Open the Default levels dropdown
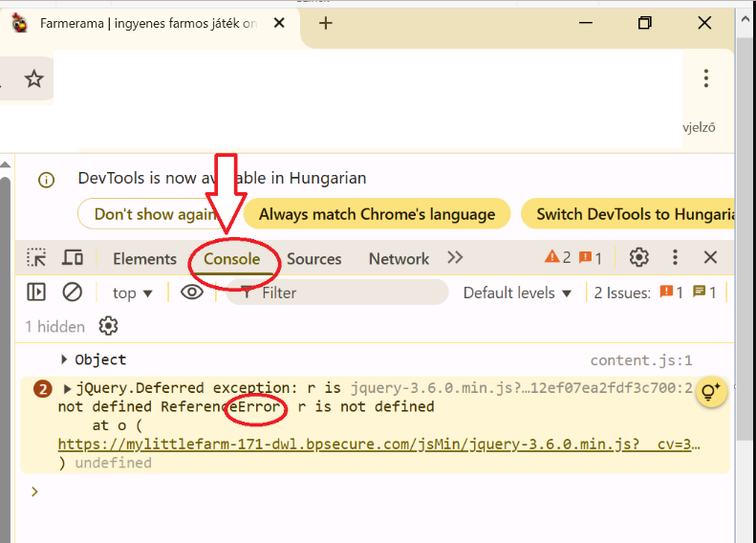Image resolution: width=756 pixels, height=543 pixels. tap(517, 293)
